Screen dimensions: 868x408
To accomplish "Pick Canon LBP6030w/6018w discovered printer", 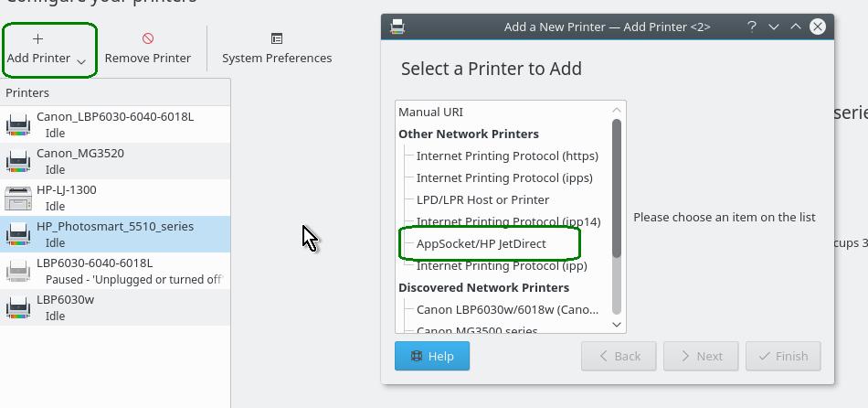I will point(507,310).
